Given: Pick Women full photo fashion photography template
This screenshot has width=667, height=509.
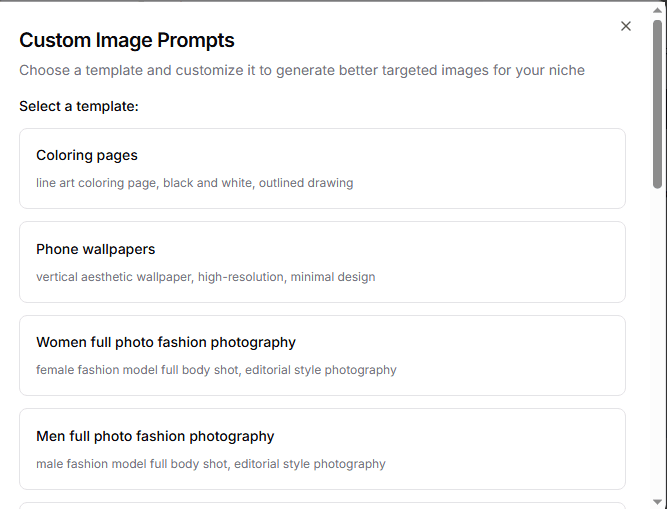Looking at the screenshot, I should pos(322,355).
